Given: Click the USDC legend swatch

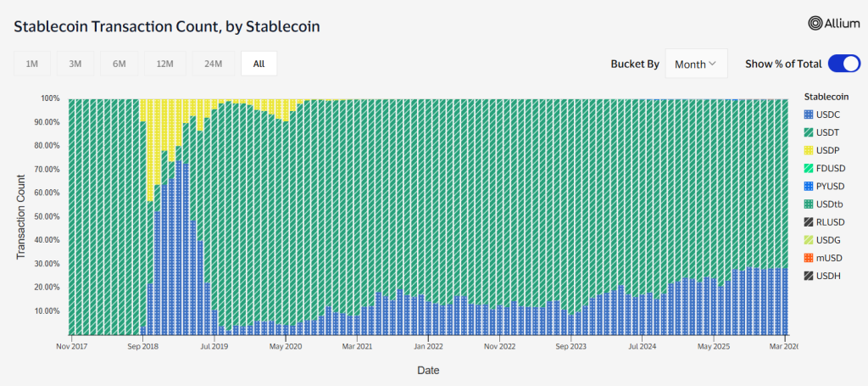Looking at the screenshot, I should point(808,115).
